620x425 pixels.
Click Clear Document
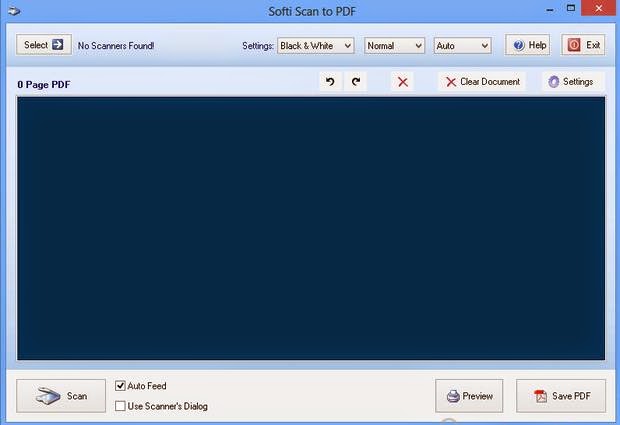pyautogui.click(x=482, y=82)
